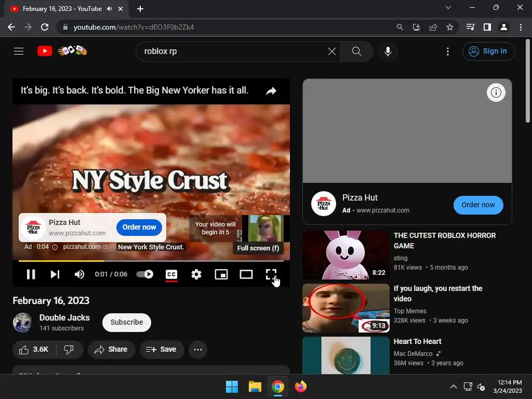Subscribe to Double Jacks
Image resolution: width=532 pixels, height=399 pixels.
tap(127, 322)
